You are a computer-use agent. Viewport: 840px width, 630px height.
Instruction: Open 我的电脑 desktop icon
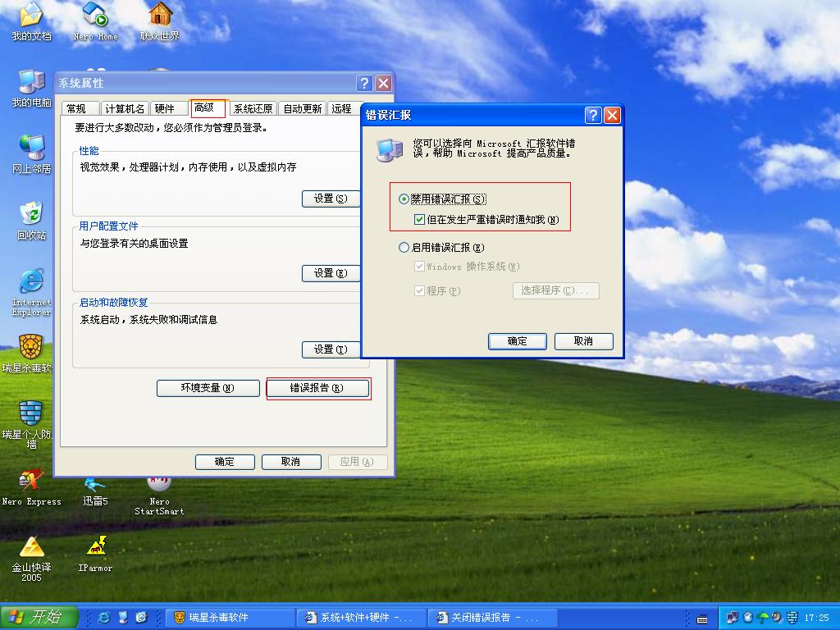pos(31,88)
